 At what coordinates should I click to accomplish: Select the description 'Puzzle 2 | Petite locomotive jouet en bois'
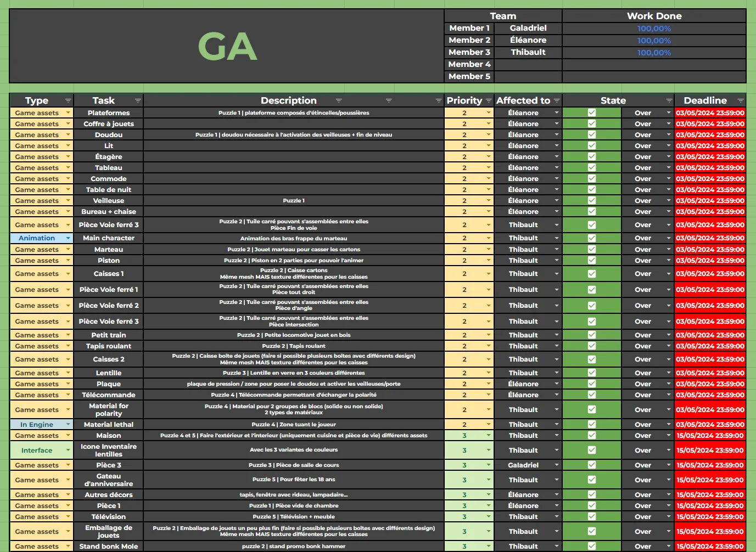pos(294,335)
